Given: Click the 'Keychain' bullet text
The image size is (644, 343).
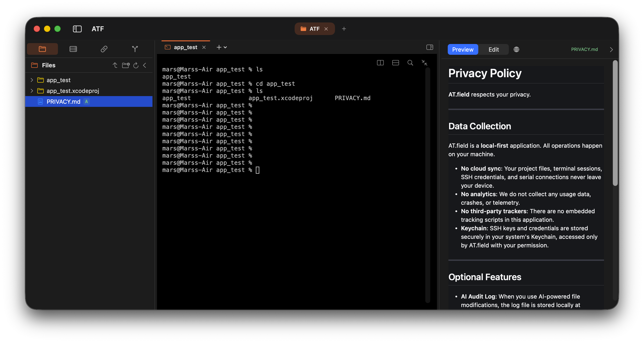Looking at the screenshot, I should tap(529, 237).
